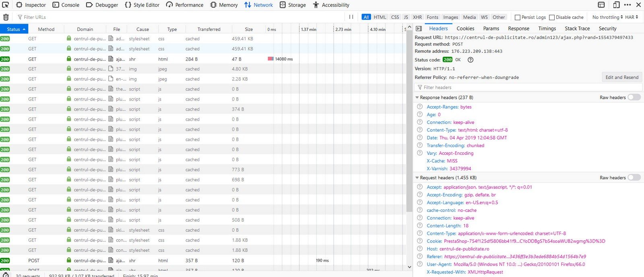644x277 pixels.
Task: Click help icon beside Content-Type text/html header
Action: [x=420, y=130]
